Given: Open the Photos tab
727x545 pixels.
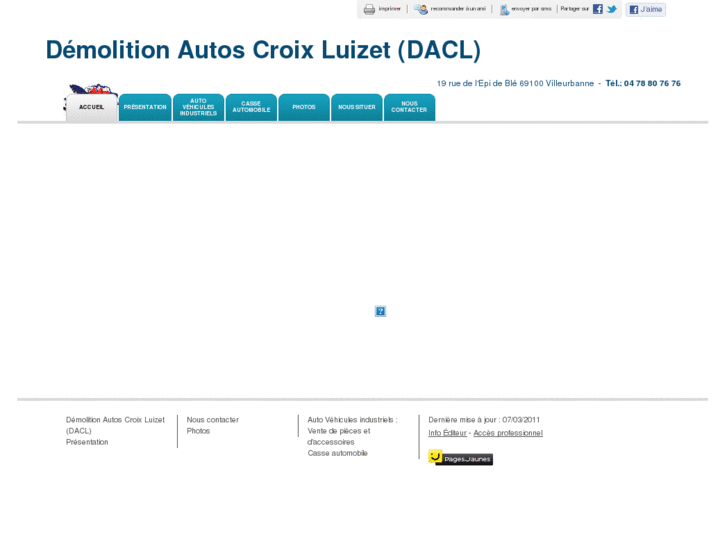Looking at the screenshot, I should pos(304,107).
